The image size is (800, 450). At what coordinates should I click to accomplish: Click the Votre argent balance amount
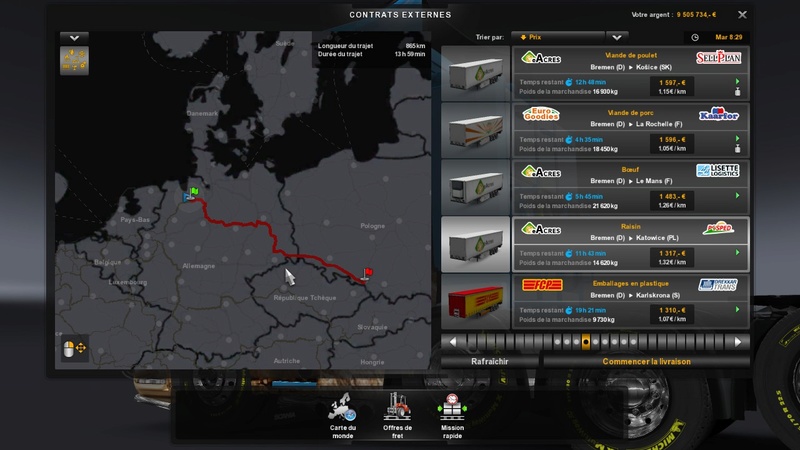coord(696,15)
